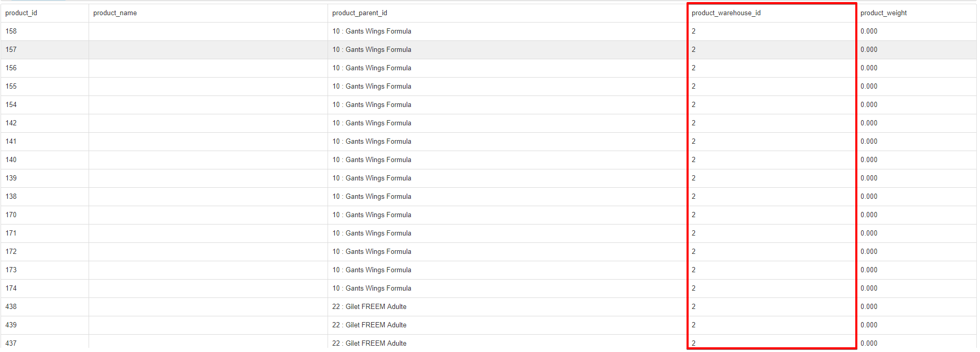980x352 pixels.
Task: Select the product ID 174 cell
Action: coord(11,289)
